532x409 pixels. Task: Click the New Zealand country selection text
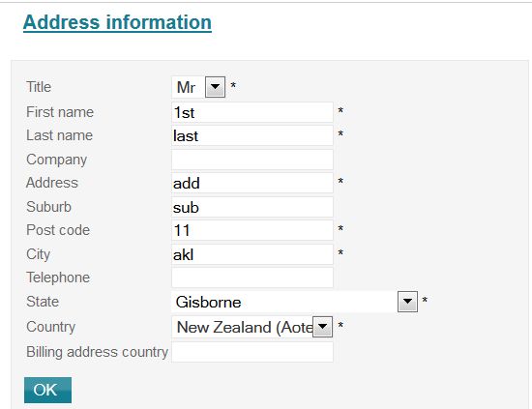245,327
